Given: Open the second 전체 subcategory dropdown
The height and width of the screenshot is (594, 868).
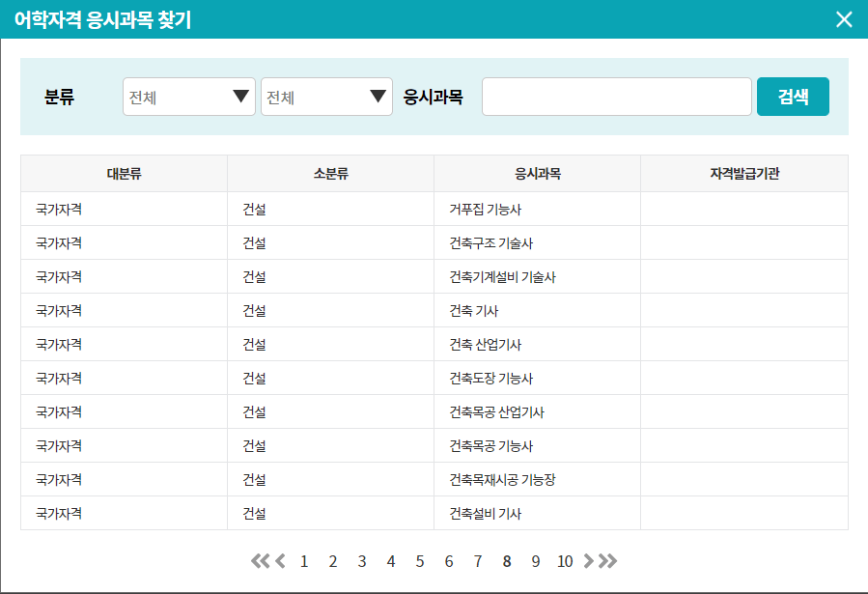Looking at the screenshot, I should (x=325, y=97).
